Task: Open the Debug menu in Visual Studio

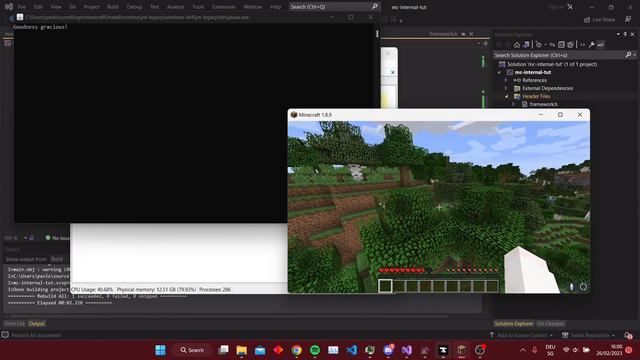Action: click(134, 7)
